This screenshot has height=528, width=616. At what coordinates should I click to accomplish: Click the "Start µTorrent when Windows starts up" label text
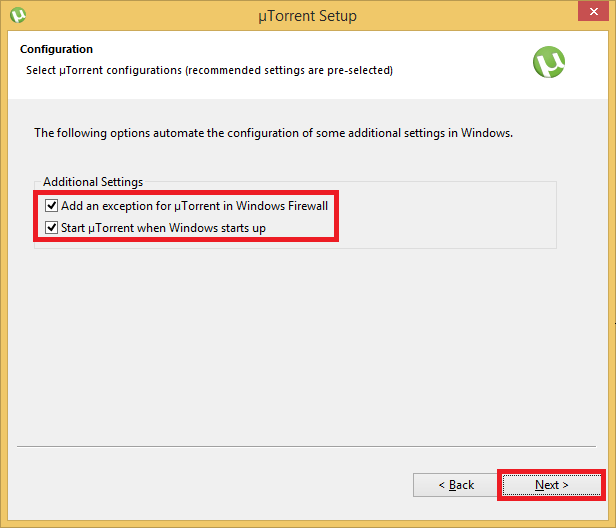[x=163, y=228]
